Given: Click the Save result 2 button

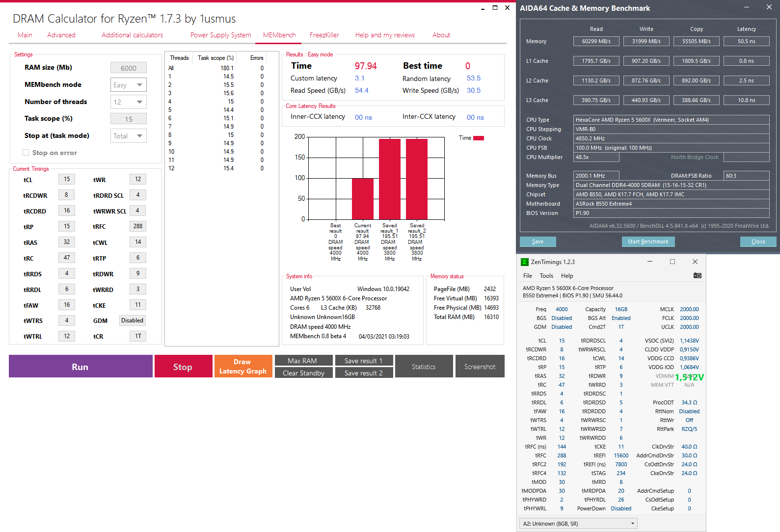Looking at the screenshot, I should [364, 373].
